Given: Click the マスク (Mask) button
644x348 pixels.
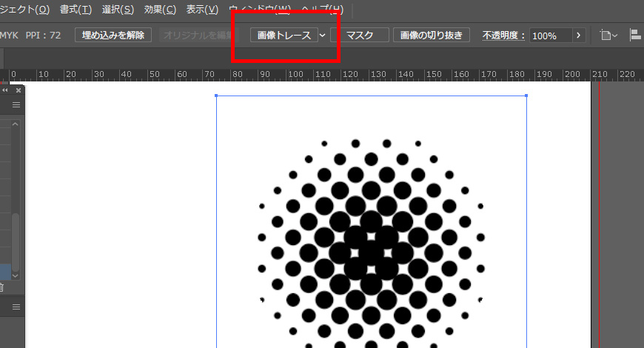Looking at the screenshot, I should [x=360, y=36].
